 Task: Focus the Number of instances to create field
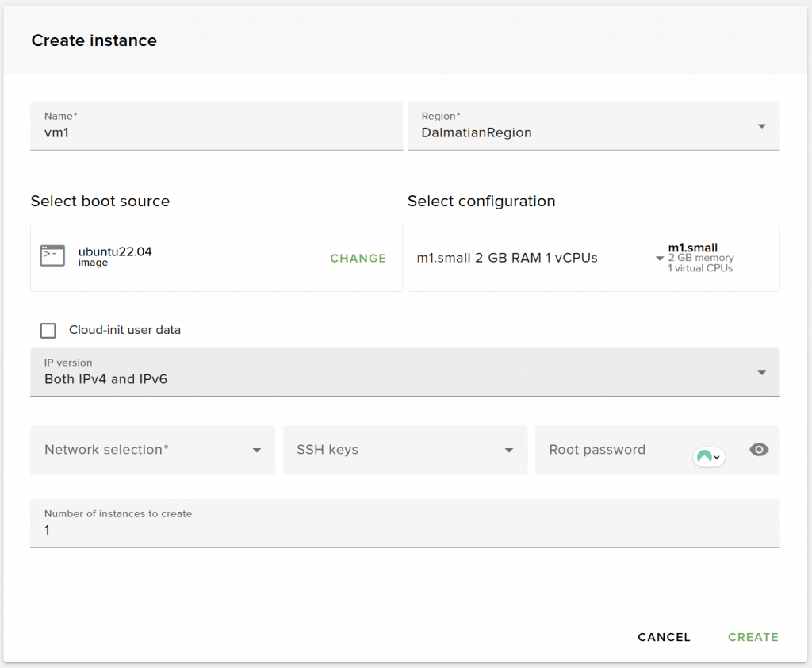405,524
